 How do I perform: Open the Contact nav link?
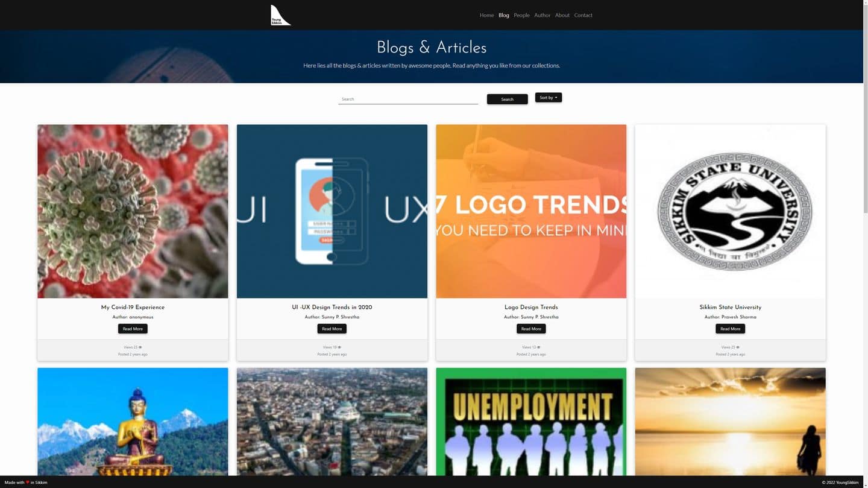click(583, 15)
